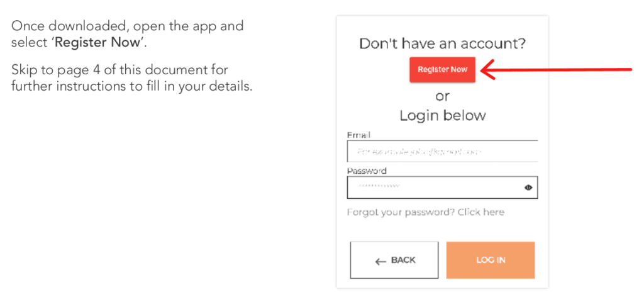This screenshot has width=644, height=304.
Task: Click the Email field label
Action: 358,135
